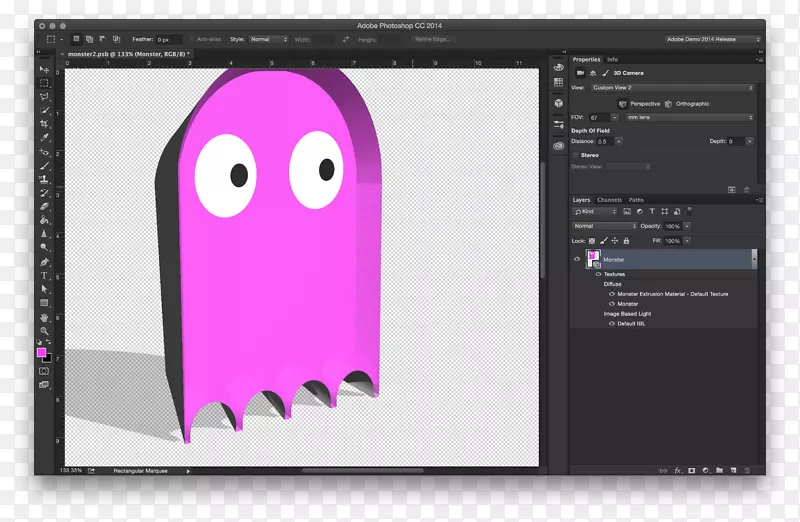Open the mm lens units dropdown

pyautogui.click(x=689, y=117)
